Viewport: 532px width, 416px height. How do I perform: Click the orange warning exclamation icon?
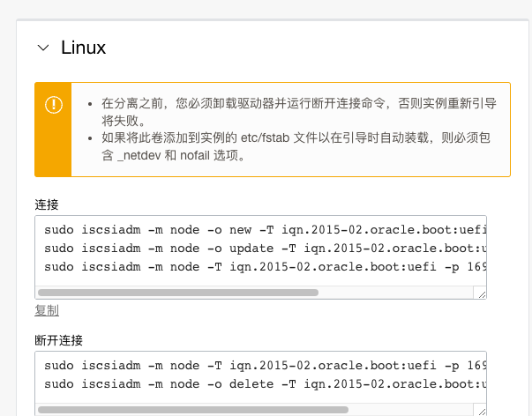point(53,104)
